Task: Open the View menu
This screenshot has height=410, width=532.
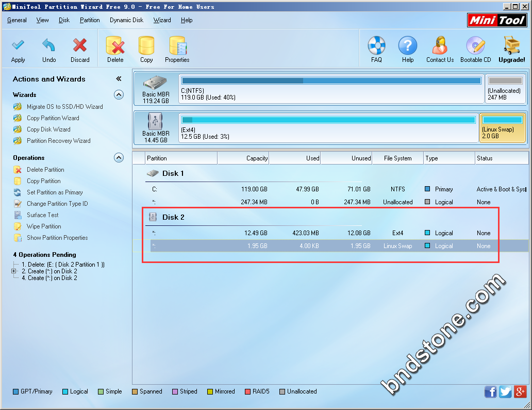Action: point(42,20)
